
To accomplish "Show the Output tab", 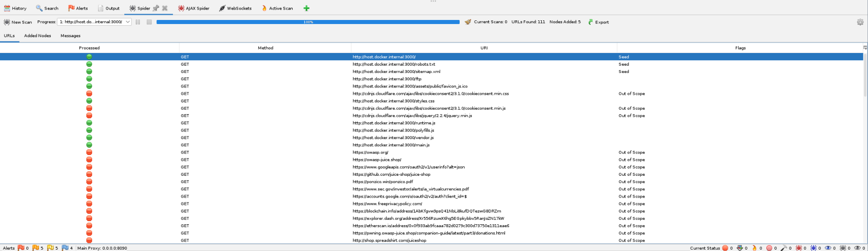I will (109, 8).
